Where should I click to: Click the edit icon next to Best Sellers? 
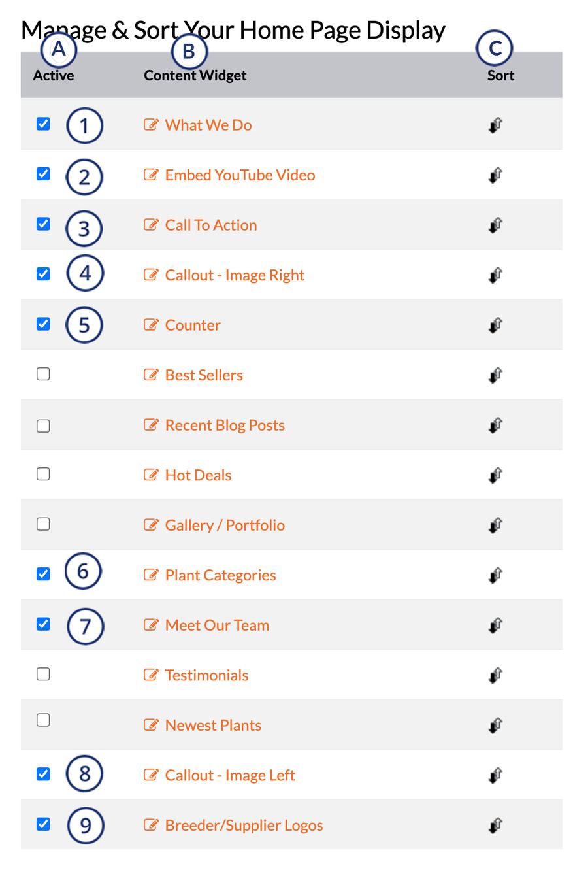[151, 375]
